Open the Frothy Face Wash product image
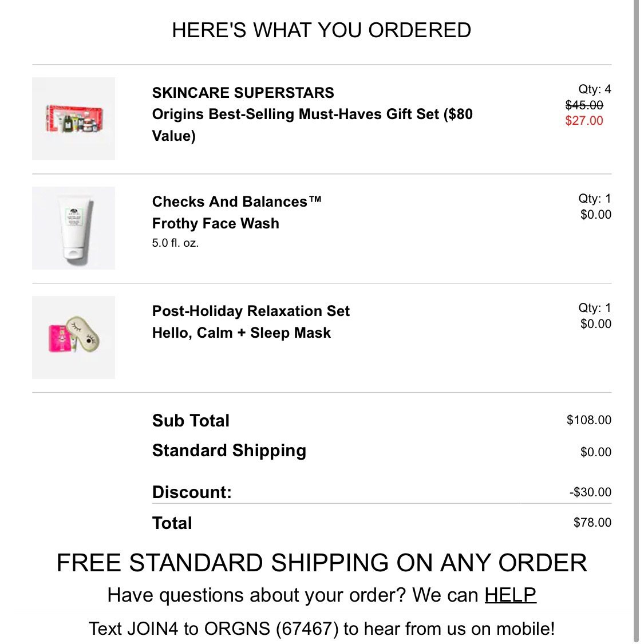Viewport: 644px width, 644px height. (73, 228)
